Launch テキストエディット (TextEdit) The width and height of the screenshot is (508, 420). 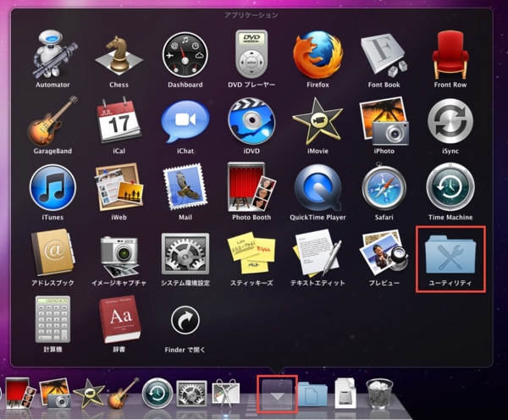[317, 253]
